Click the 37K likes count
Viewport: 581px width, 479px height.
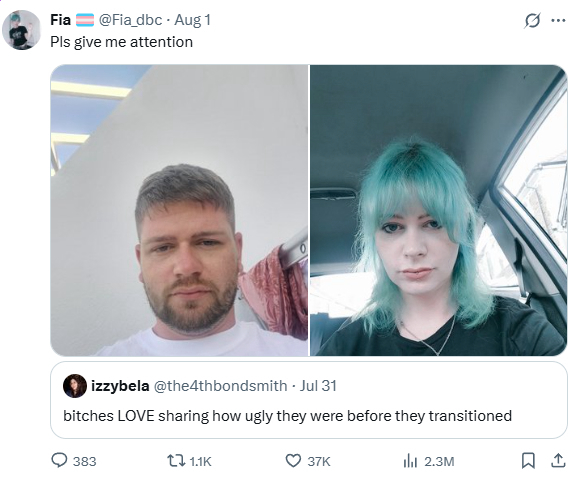[x=319, y=462]
